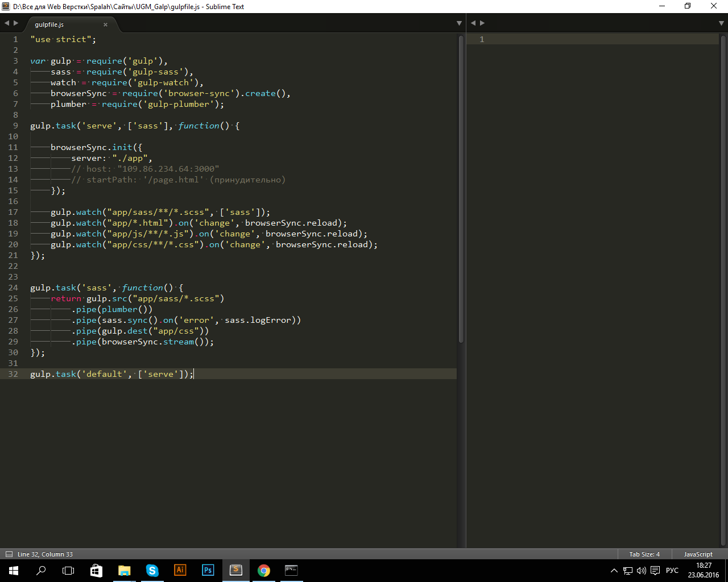This screenshot has width=728, height=582.
Task: Click line number 24 in gutter
Action: tap(13, 288)
